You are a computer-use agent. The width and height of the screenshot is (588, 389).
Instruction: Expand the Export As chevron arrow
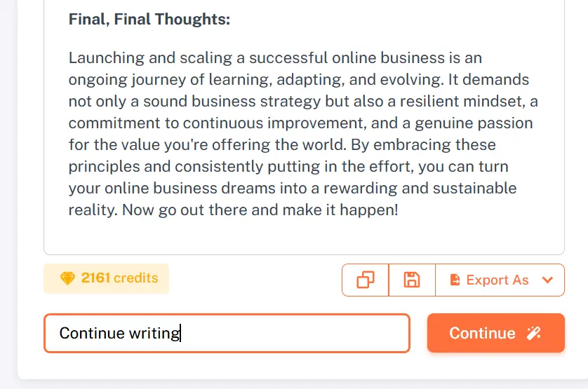548,280
